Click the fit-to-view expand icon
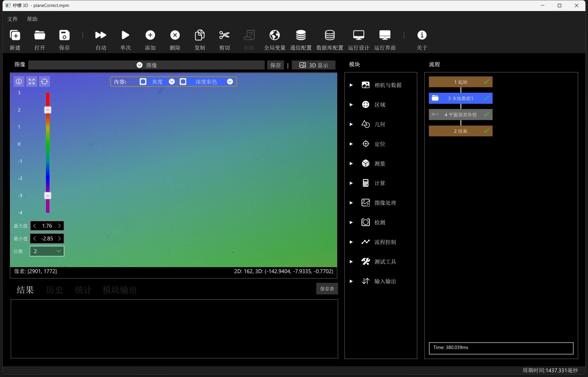This screenshot has width=588, height=377. (x=32, y=82)
